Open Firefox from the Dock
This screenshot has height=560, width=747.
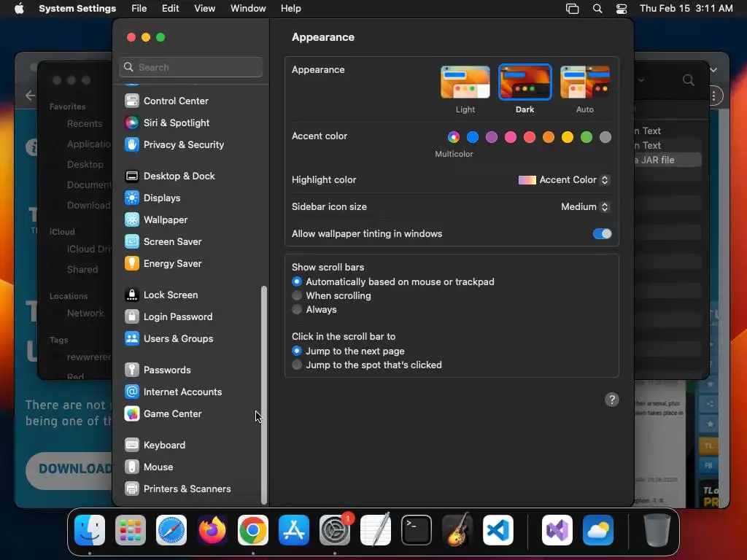[x=212, y=530]
